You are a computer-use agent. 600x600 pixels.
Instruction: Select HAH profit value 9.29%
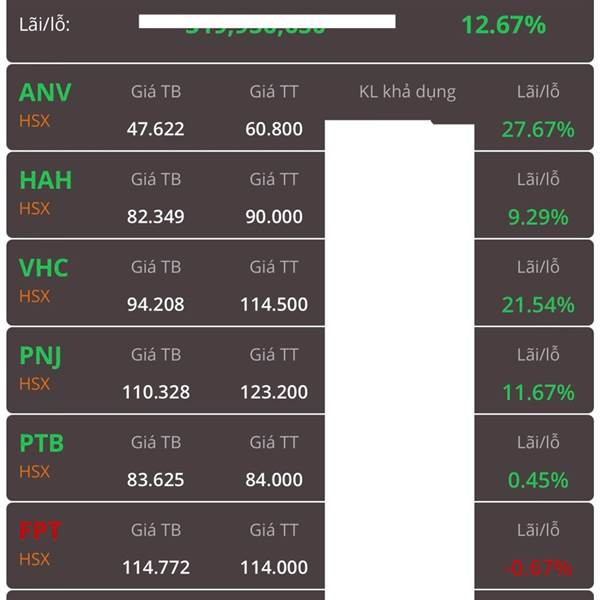point(538,217)
